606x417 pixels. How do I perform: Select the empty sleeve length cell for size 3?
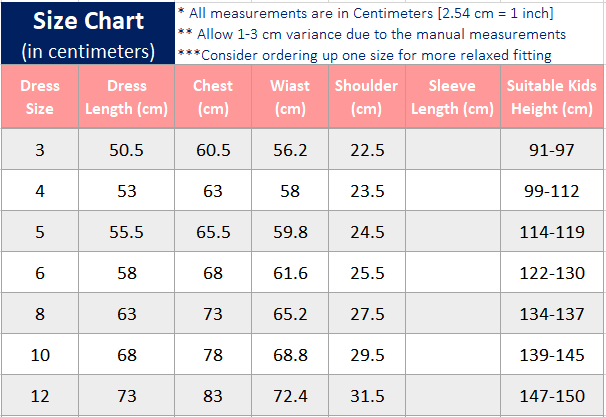coord(451,150)
